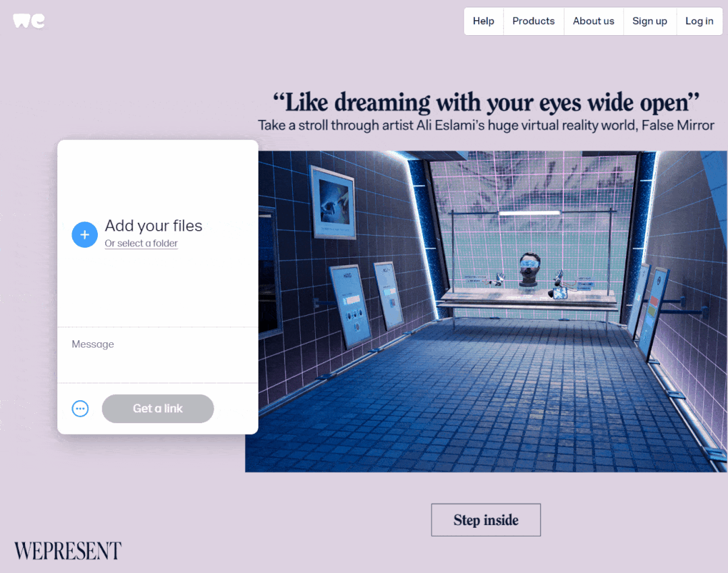Click the blue plus add files icon
Screen dimensions: 728x573
pyautogui.click(x=84, y=234)
